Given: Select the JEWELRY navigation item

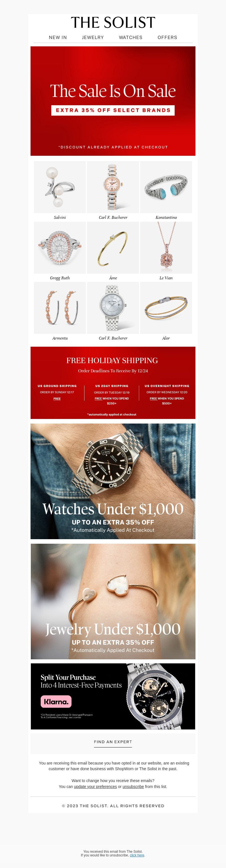Looking at the screenshot, I should (93, 37).
